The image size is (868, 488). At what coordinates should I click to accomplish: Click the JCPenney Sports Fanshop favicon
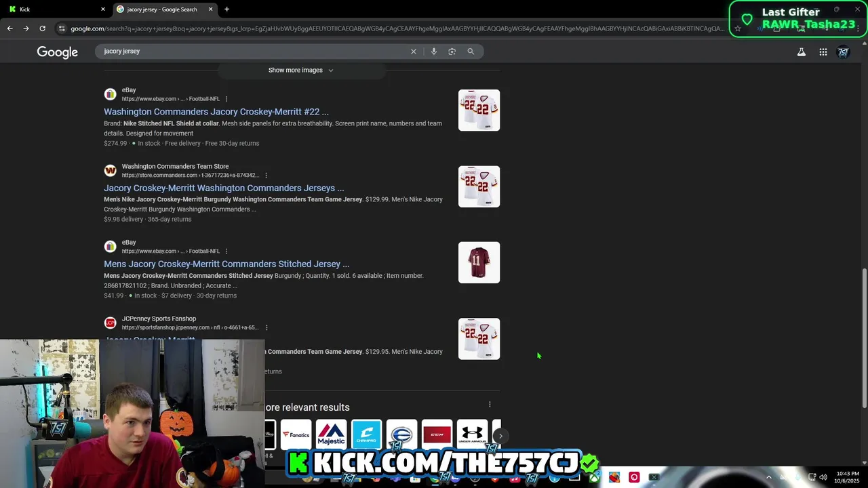coord(110,323)
